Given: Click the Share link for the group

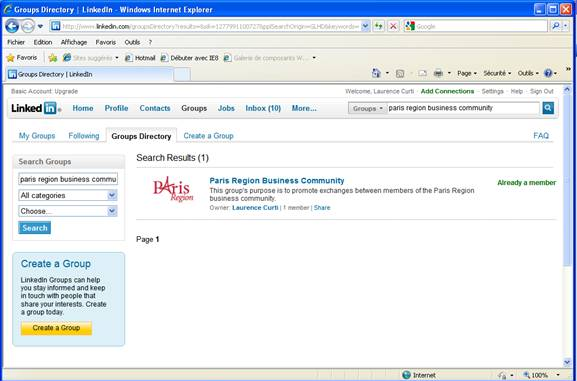Looking at the screenshot, I should coord(322,208).
